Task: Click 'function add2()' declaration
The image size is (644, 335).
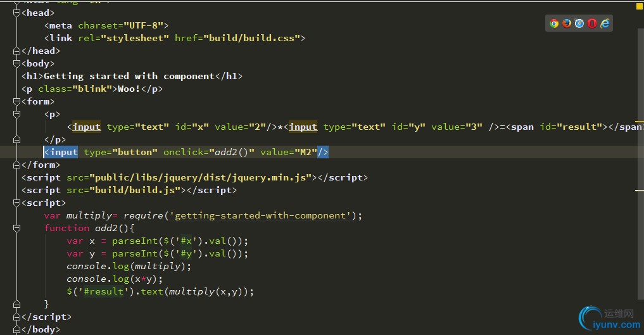Action: pyautogui.click(x=86, y=228)
